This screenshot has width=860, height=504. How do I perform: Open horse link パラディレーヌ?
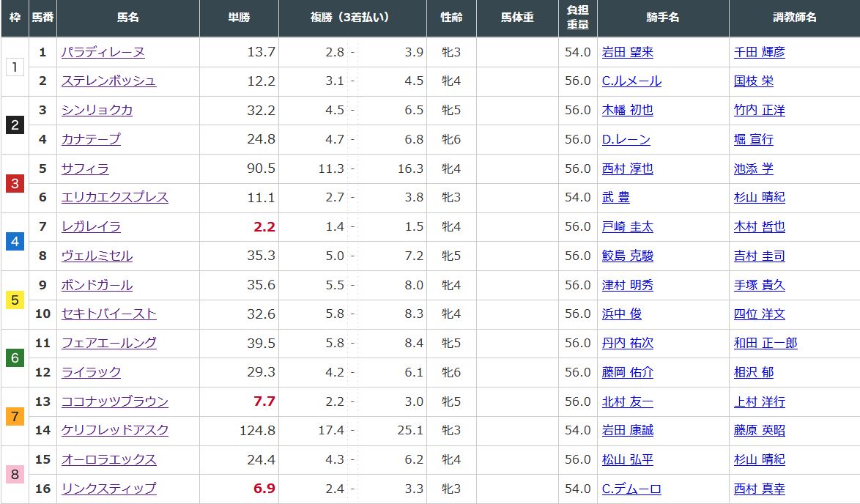(103, 52)
